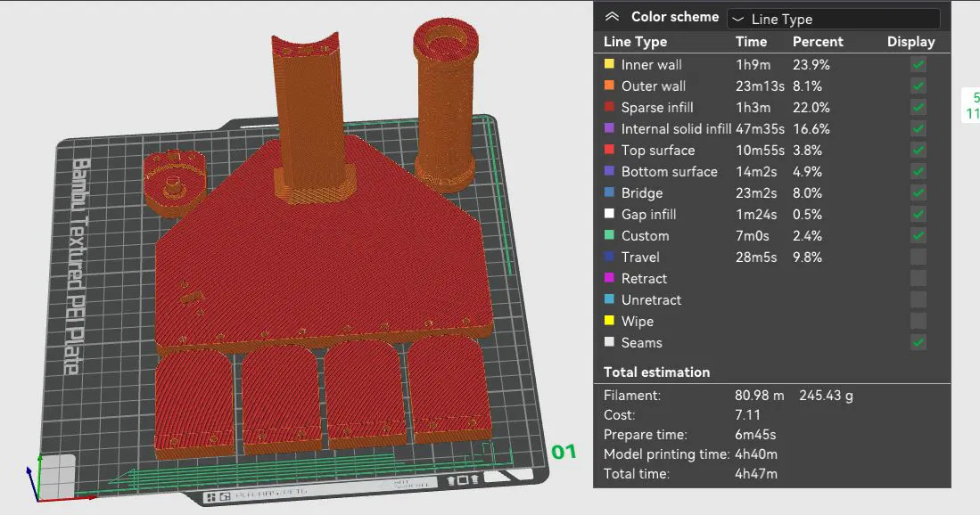Viewport: 980px width, 515px height.
Task: Enable Retract display checkbox
Action: tap(918, 278)
